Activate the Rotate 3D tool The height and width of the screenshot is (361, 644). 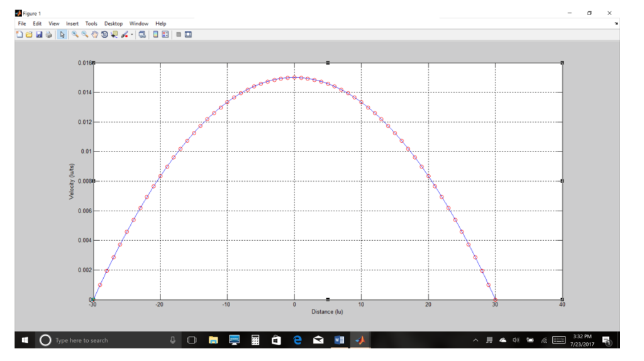pos(104,35)
